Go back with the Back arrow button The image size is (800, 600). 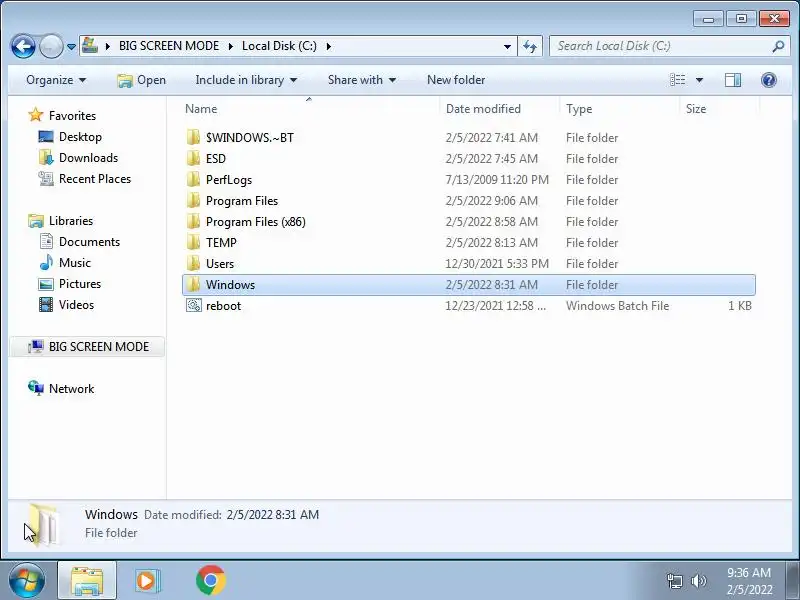(x=23, y=47)
